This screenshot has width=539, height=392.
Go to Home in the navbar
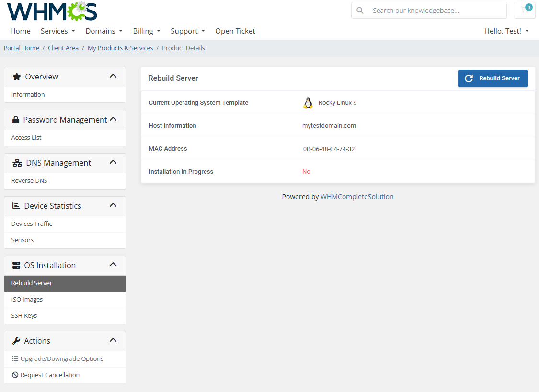(20, 31)
